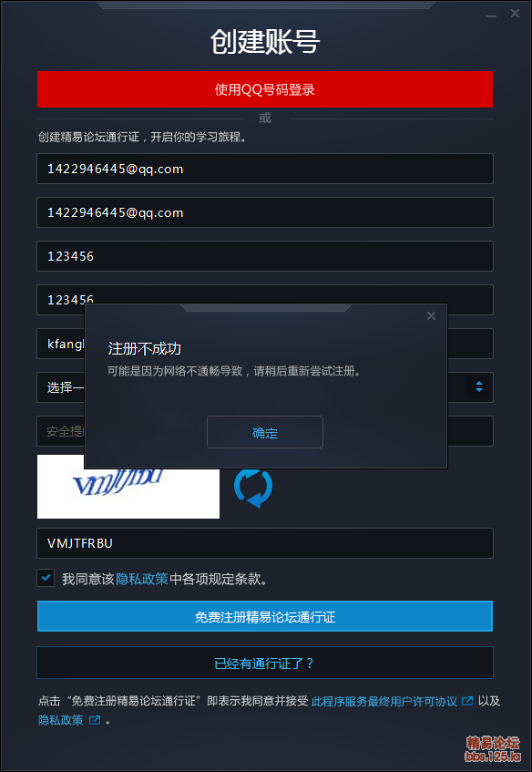
Task: Minimize the account creation window
Action: pyautogui.click(x=491, y=15)
